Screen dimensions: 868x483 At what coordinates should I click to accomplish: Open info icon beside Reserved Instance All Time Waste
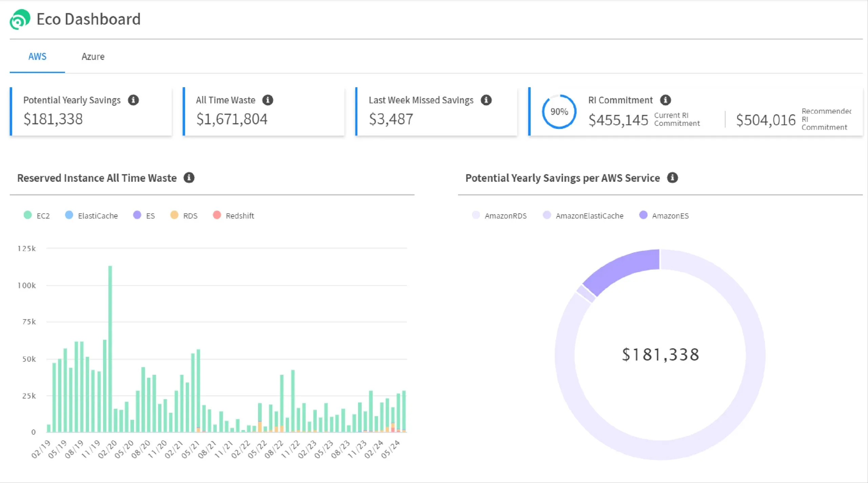pyautogui.click(x=189, y=178)
